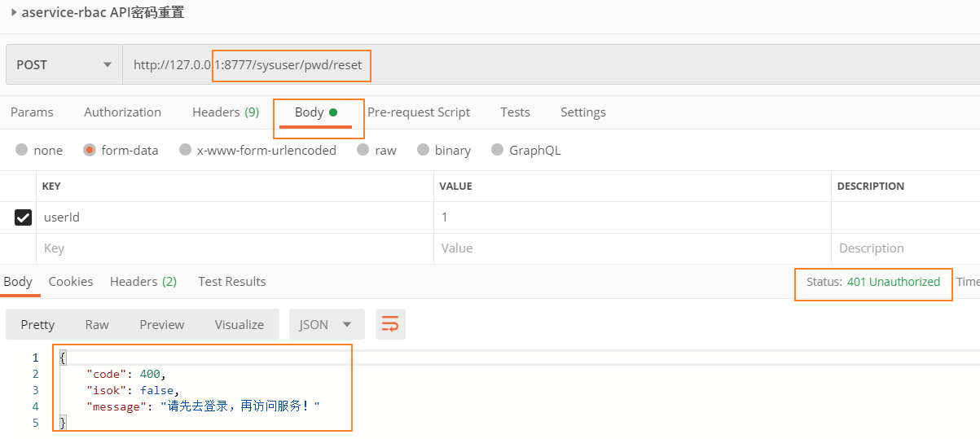Click the request URL field
This screenshot has width=980, height=439.
pos(489,65)
